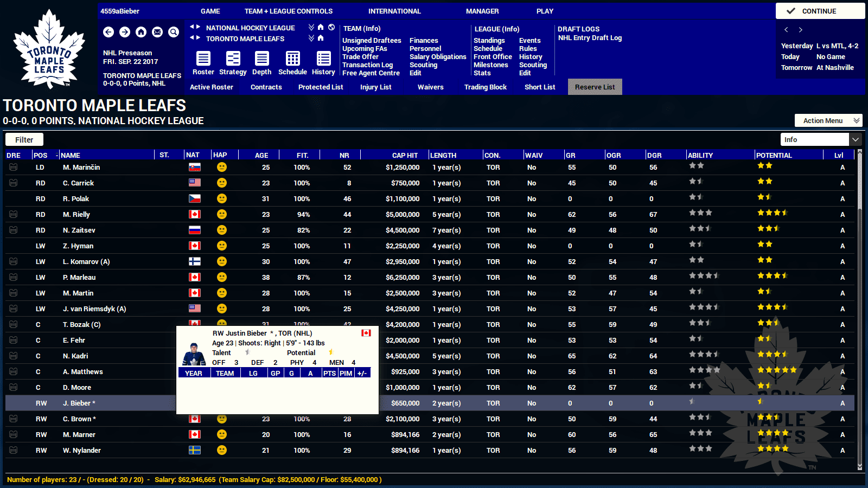Image resolution: width=868 pixels, height=488 pixels.
Task: Click the globe icon beside National Hockey League
Action: coord(331,27)
